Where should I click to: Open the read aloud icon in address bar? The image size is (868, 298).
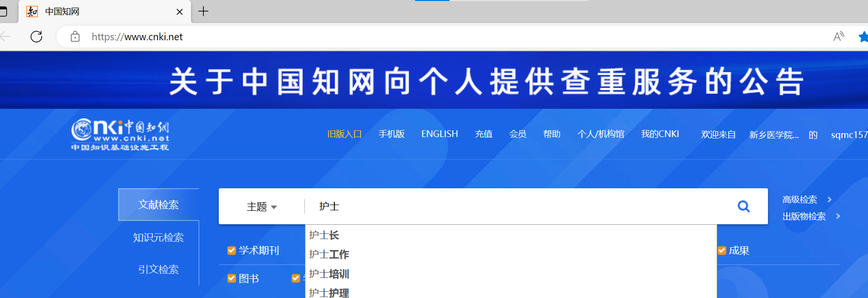click(838, 36)
